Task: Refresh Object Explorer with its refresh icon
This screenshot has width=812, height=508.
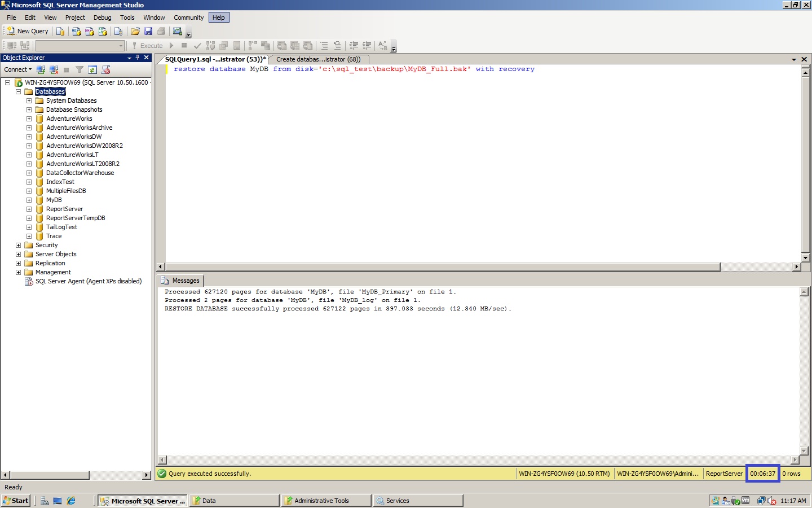Action: click(x=92, y=69)
